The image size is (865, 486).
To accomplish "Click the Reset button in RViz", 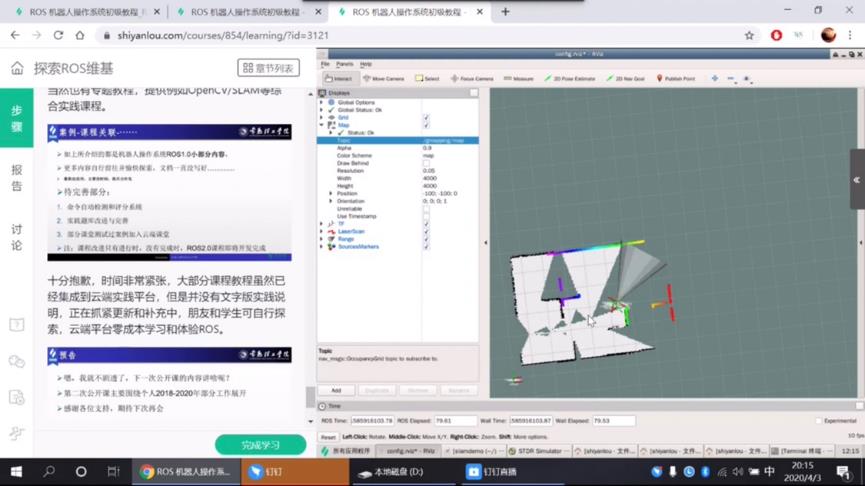I will (x=328, y=437).
